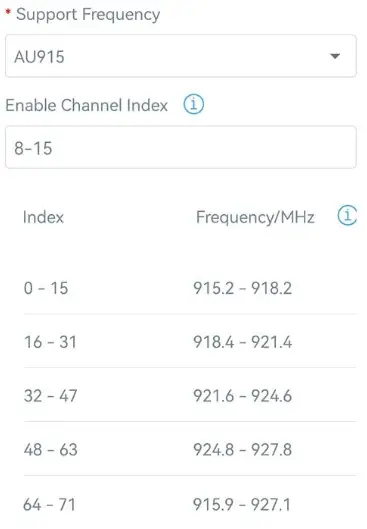
Task: Click the info icon next to Frequency/MHz
Action: click(x=347, y=215)
